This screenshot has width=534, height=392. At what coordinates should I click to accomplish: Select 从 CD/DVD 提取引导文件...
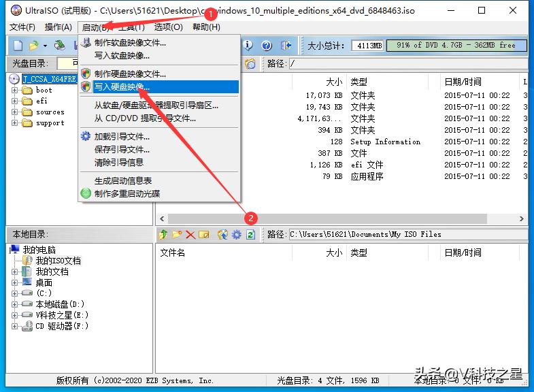(x=159, y=118)
